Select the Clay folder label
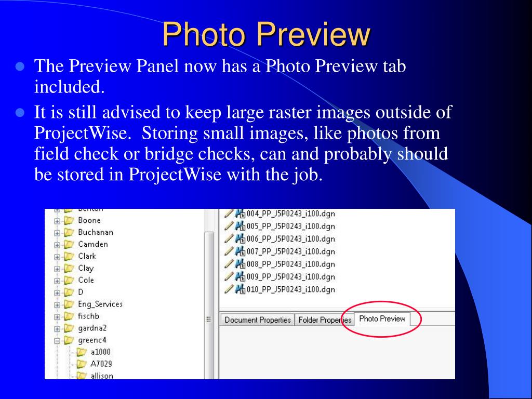The height and width of the screenshot is (399, 532). [x=86, y=269]
